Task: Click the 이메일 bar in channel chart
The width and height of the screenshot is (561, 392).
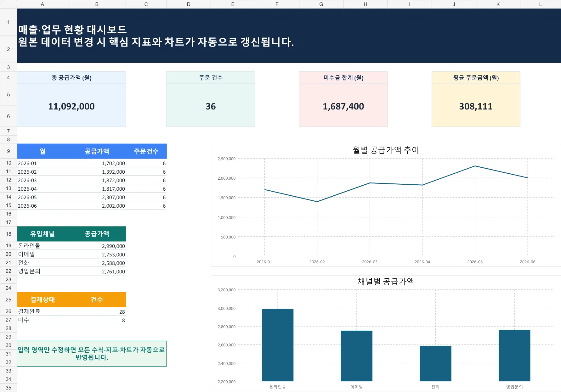Action: 357,356
